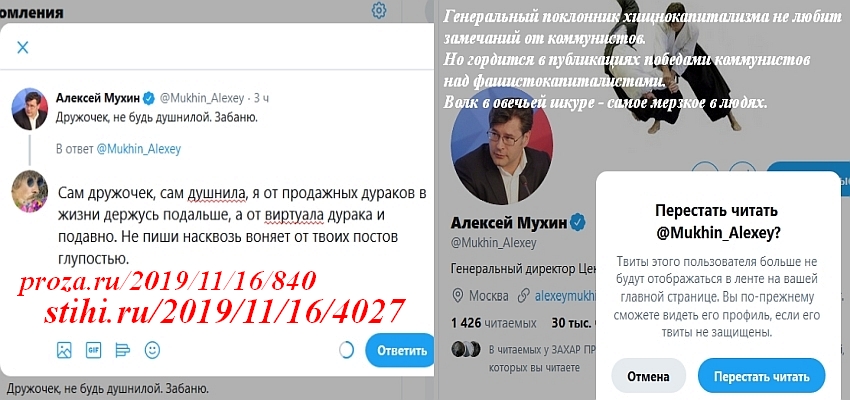850x400 pixels.
Task: Open Алексей Мухин avatar in the tweet
Action: coord(30,109)
